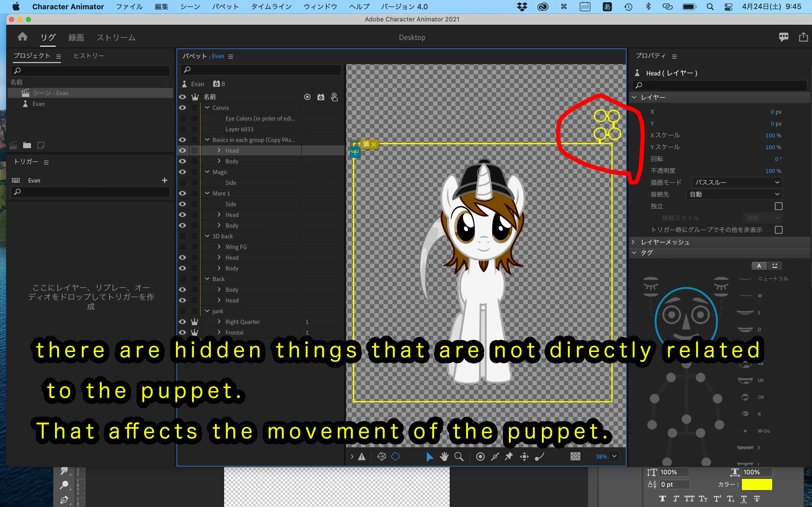812x507 pixels.
Task: Toggle transparency grid background icon
Action: (x=575, y=456)
